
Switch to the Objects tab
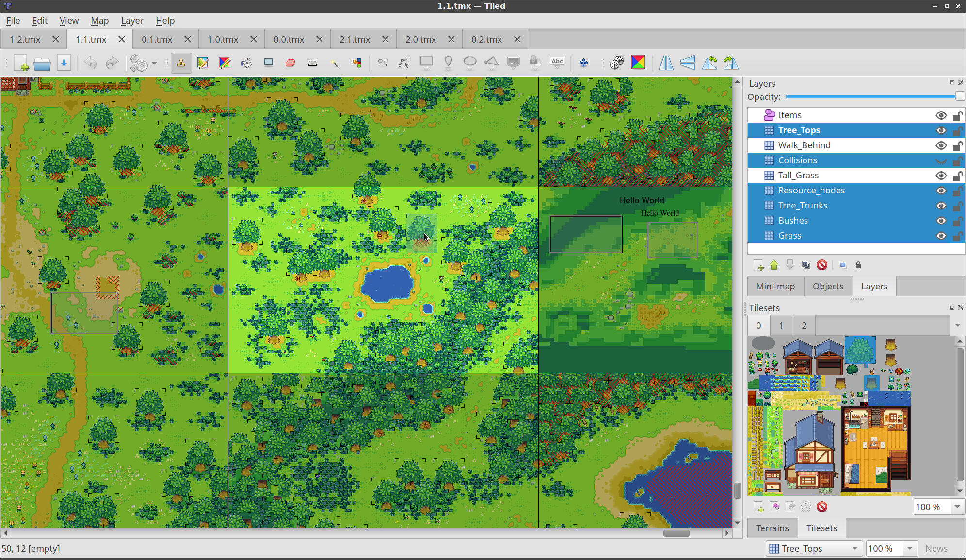pos(828,286)
